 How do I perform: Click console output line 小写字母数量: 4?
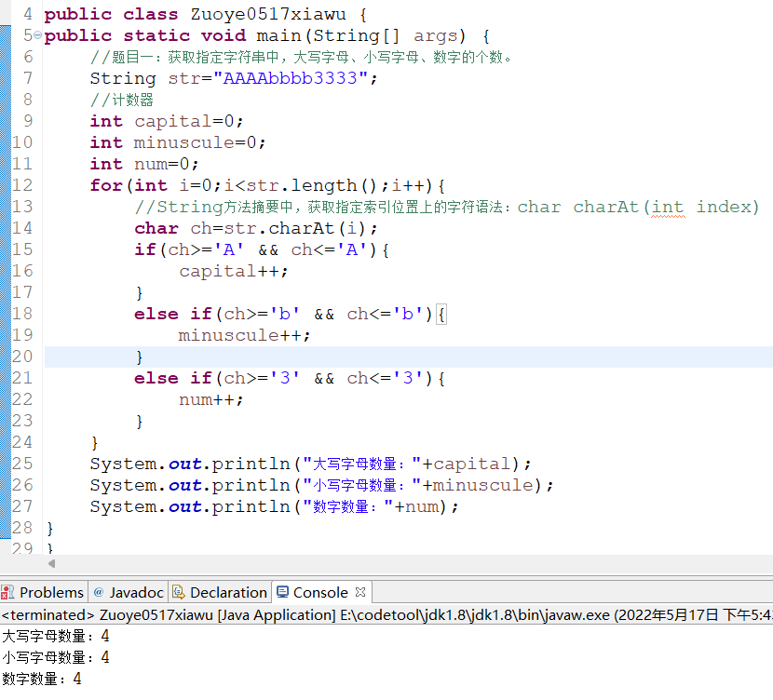[56, 657]
